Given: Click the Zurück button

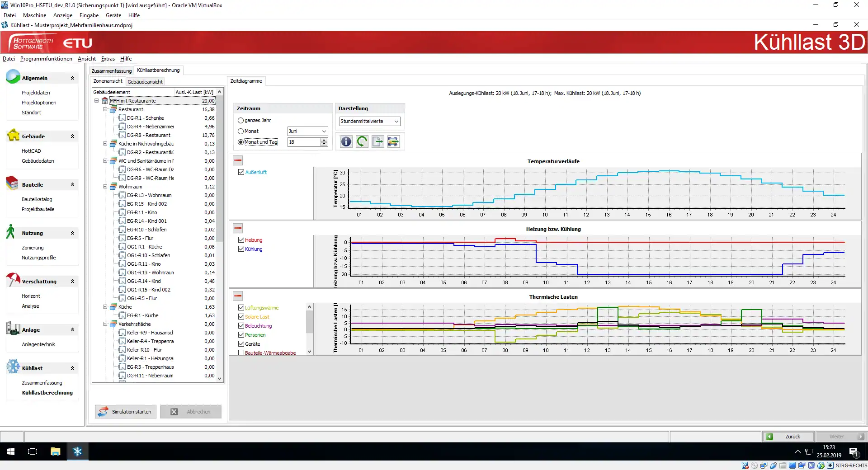Looking at the screenshot, I should pyautogui.click(x=788, y=437).
